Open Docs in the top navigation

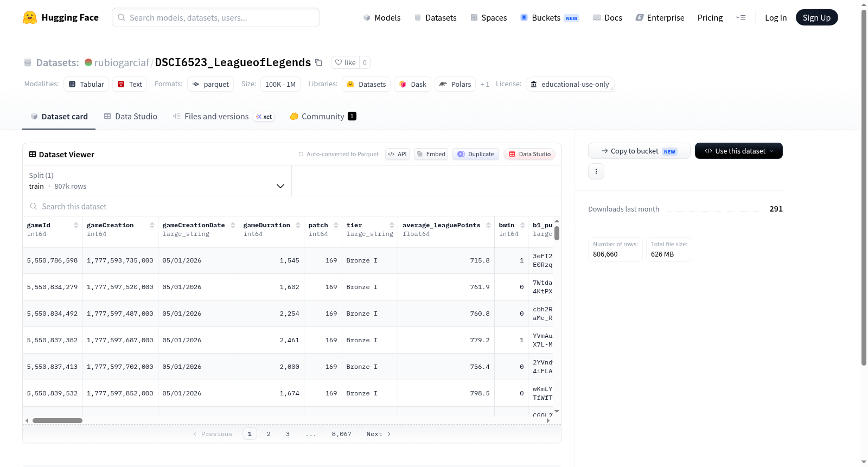608,17
